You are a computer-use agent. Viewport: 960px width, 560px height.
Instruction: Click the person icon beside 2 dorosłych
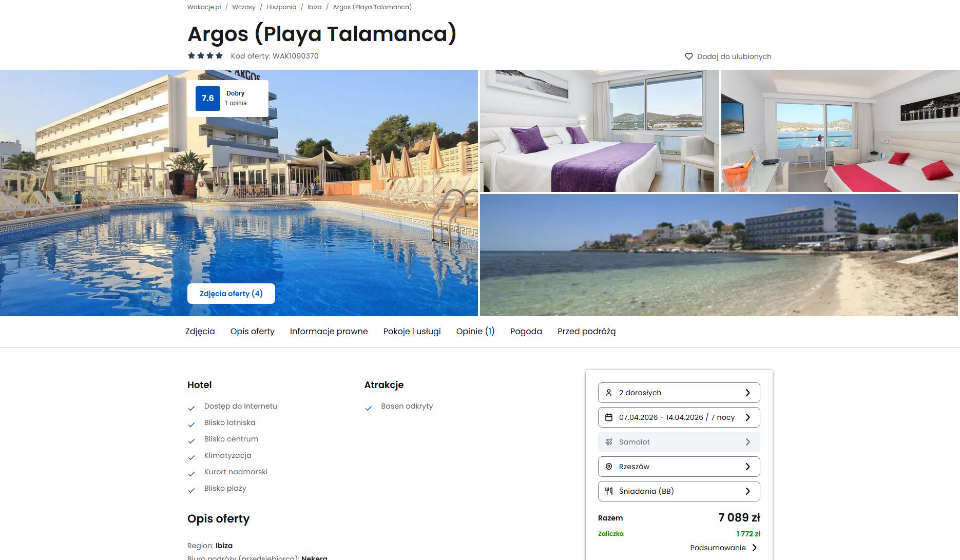609,393
